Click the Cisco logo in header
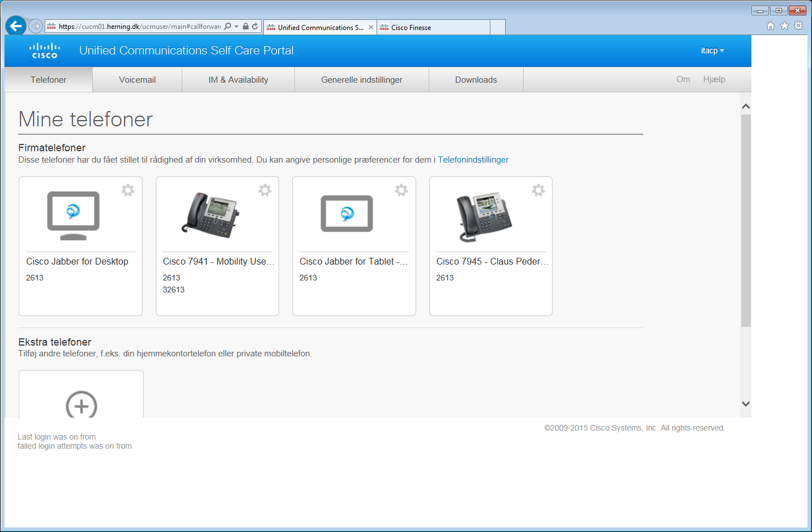The height and width of the screenshot is (532, 812). coord(45,50)
